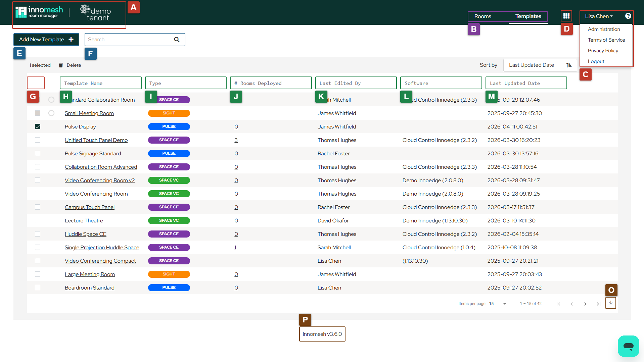
Task: Open Single Projection Huddle Space link
Action: pyautogui.click(x=102, y=247)
